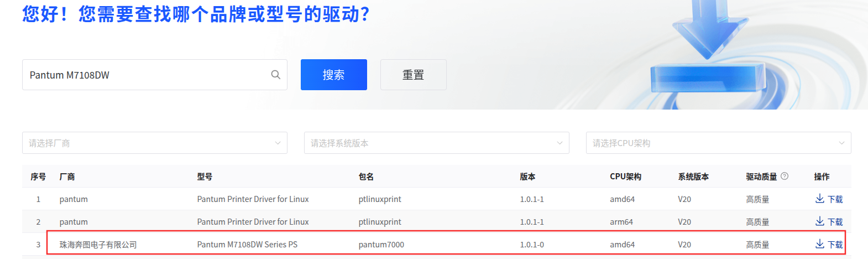This screenshot has width=868, height=259.
Task: Select the arm64 CPU architecture cell
Action: pyautogui.click(x=621, y=221)
